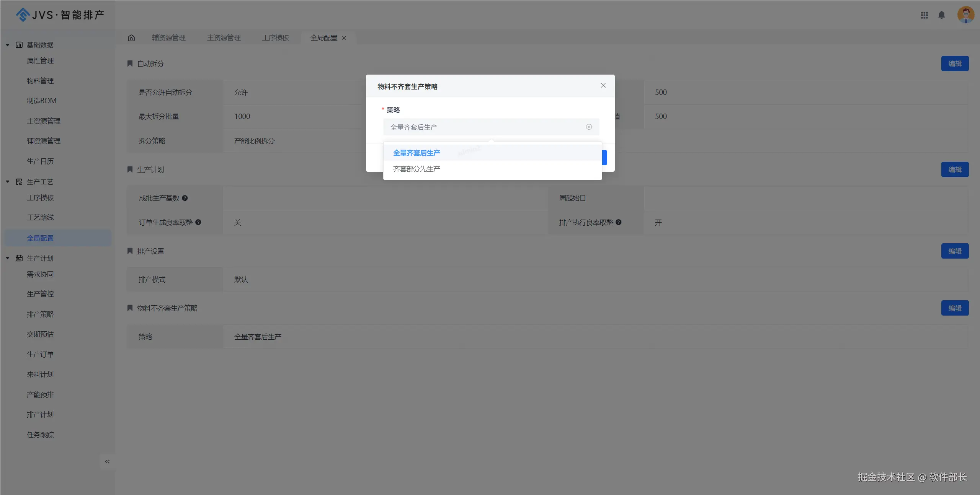Collapse the sidebar with the double-chevron icon
This screenshot has height=495, width=980.
[x=108, y=462]
